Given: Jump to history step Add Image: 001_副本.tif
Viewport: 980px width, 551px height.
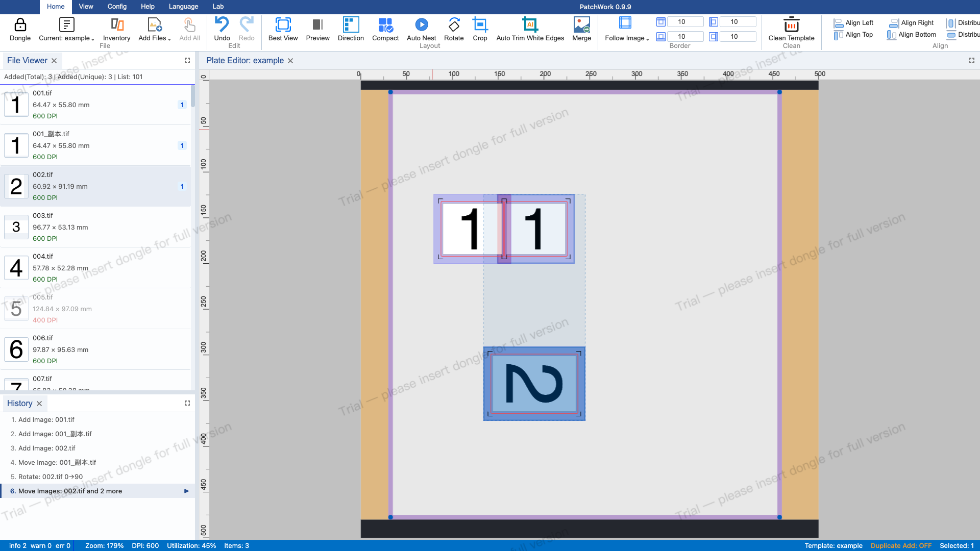Looking at the screenshot, I should click(x=97, y=434).
